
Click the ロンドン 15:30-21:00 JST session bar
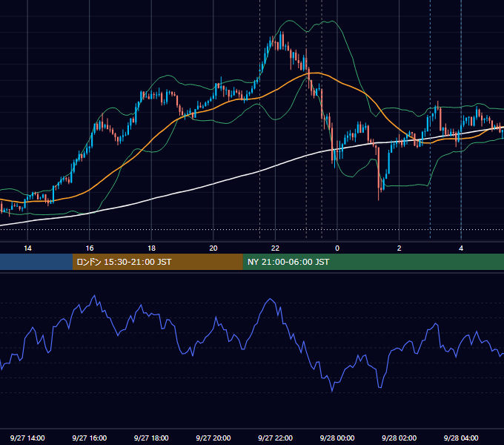pyautogui.click(x=157, y=262)
